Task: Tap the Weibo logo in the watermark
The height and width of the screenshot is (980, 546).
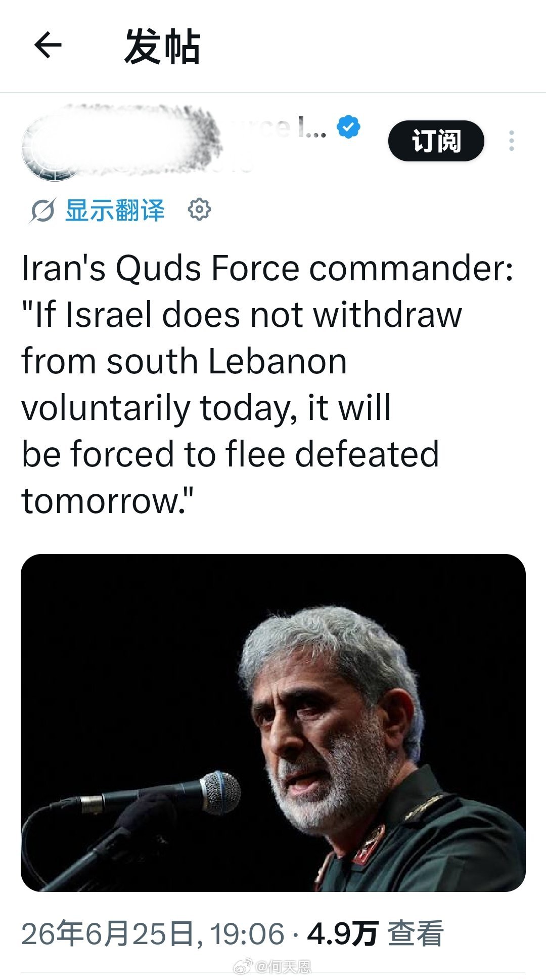Action: (x=243, y=966)
